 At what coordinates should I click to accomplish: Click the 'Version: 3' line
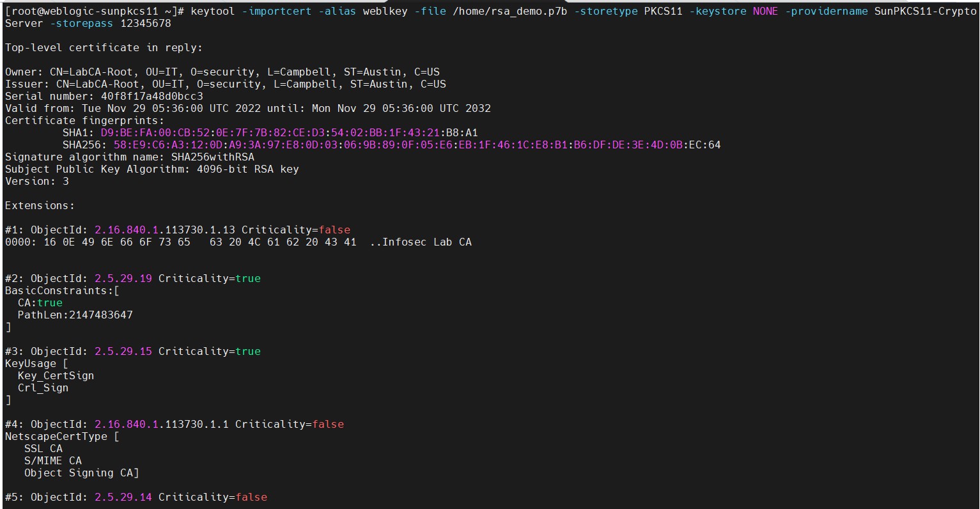pos(37,182)
